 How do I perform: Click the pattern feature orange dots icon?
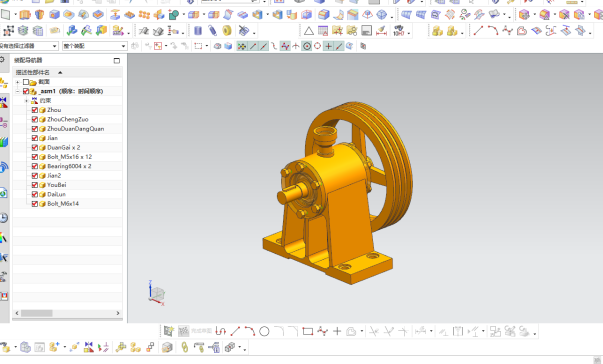(144, 15)
